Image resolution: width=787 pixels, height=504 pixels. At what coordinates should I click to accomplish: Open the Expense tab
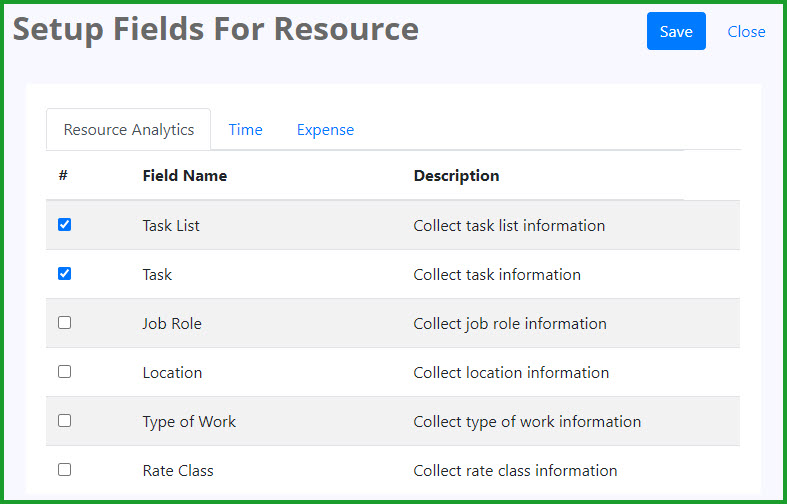click(x=325, y=130)
